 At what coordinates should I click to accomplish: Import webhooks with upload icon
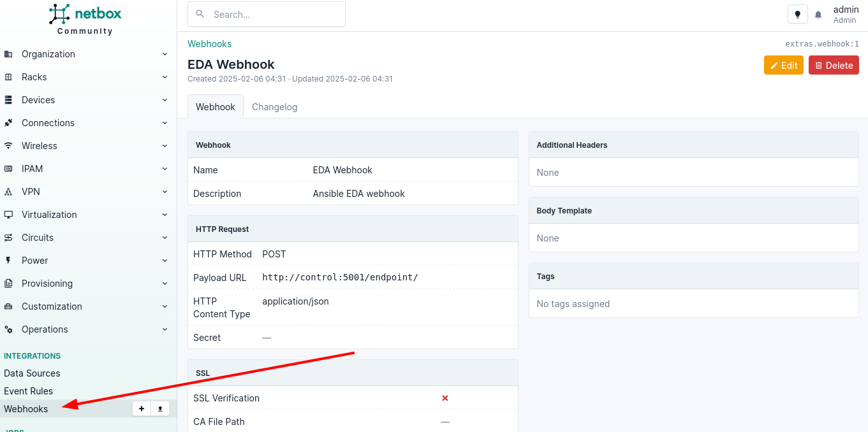160,409
